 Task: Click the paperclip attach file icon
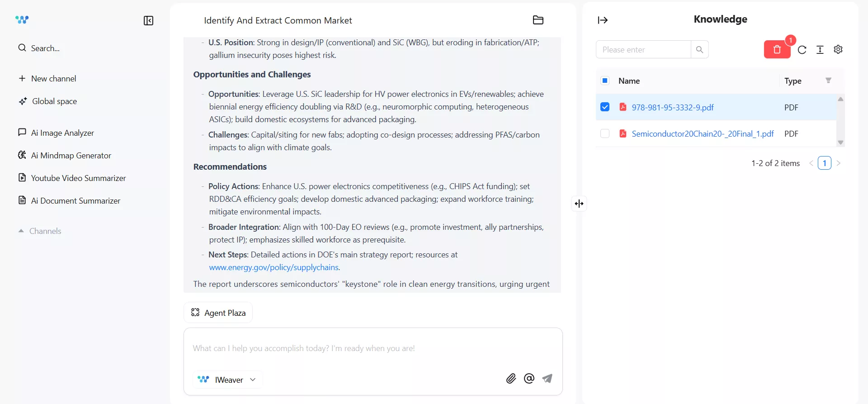pyautogui.click(x=511, y=379)
